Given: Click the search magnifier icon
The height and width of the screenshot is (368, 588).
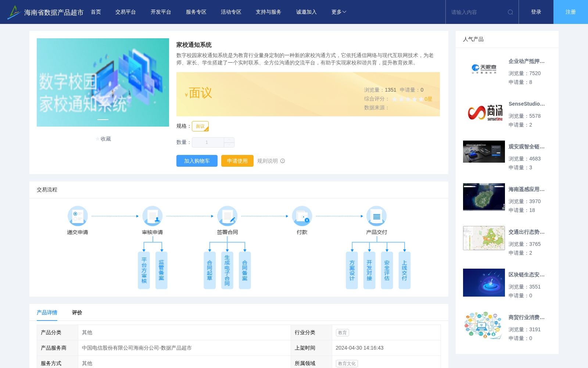Looking at the screenshot, I should click(510, 12).
